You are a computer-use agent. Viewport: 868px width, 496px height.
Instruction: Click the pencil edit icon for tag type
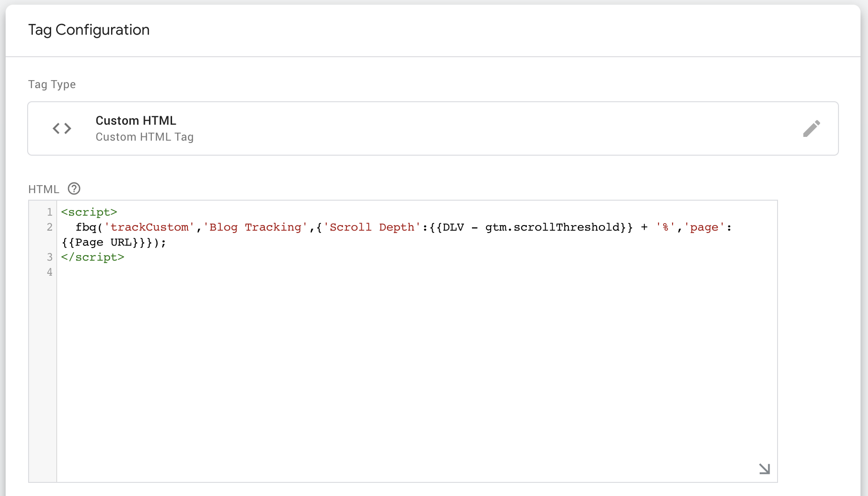pyautogui.click(x=811, y=128)
